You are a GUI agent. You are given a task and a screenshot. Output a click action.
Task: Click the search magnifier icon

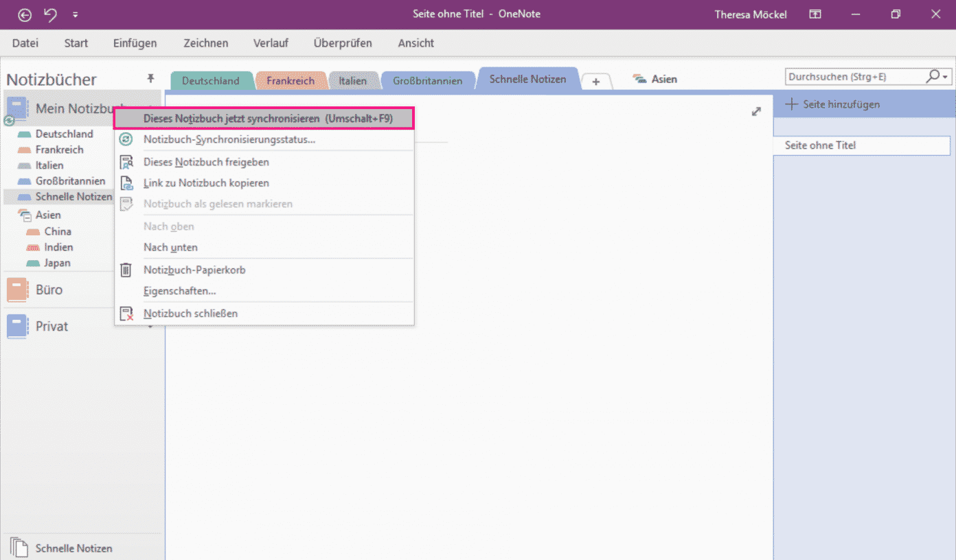coord(934,76)
